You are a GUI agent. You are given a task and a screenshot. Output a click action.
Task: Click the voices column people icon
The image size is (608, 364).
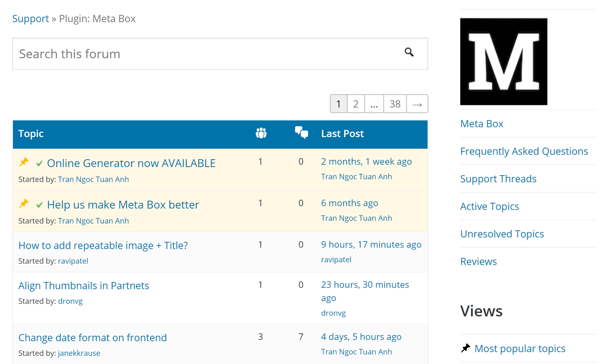pos(261,133)
